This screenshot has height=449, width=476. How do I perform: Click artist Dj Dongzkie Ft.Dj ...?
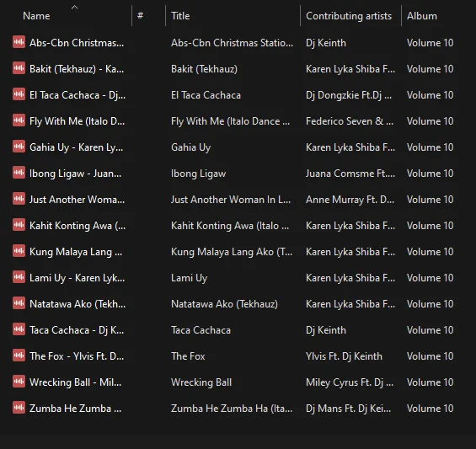349,95
